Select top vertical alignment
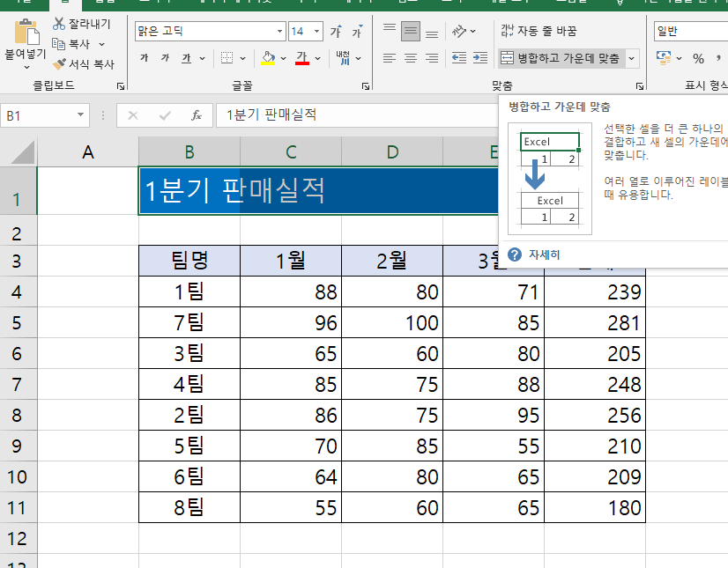This screenshot has height=568, width=728. pyautogui.click(x=390, y=31)
